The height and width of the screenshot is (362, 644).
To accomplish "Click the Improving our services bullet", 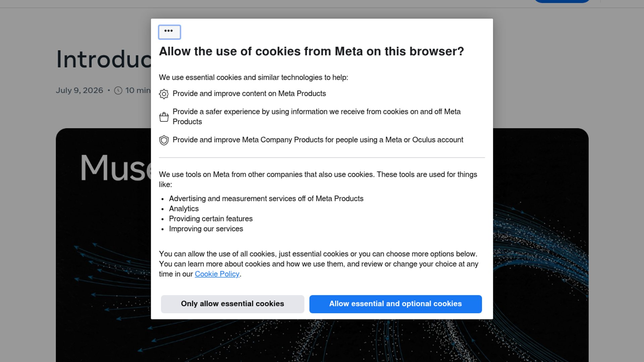I will click(206, 229).
